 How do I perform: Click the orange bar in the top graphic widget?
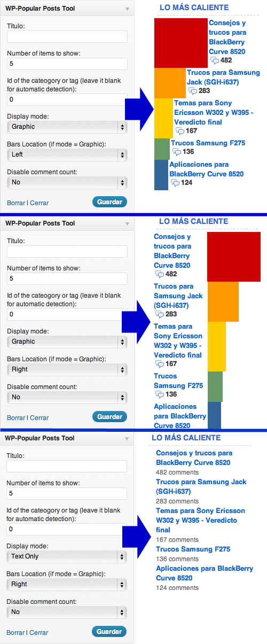170,83
